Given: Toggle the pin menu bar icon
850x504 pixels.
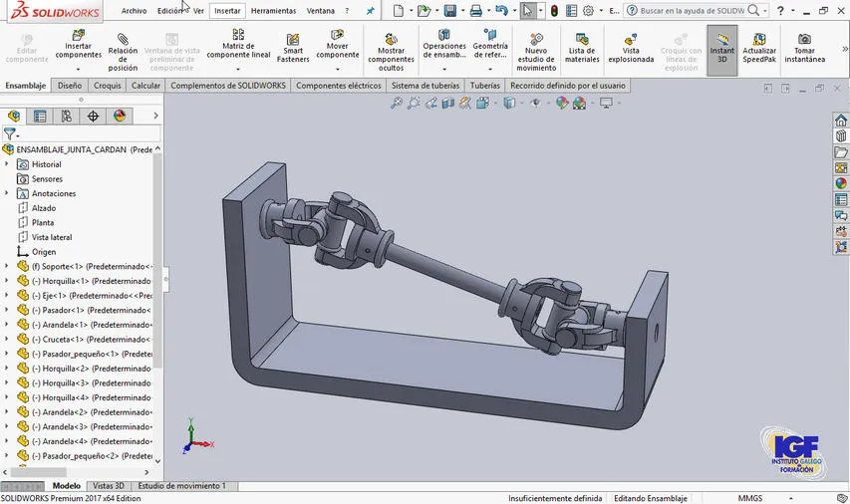Looking at the screenshot, I should tap(371, 11).
